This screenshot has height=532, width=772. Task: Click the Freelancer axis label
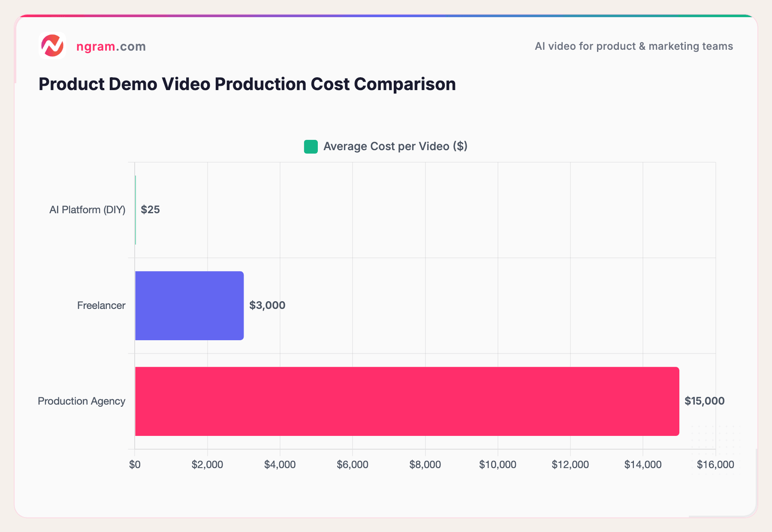click(x=101, y=305)
